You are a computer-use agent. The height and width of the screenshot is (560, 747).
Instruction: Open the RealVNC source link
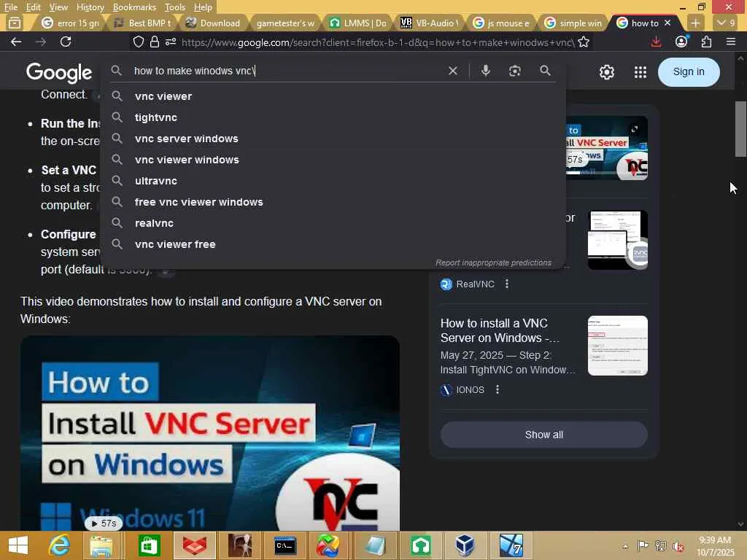click(x=468, y=284)
